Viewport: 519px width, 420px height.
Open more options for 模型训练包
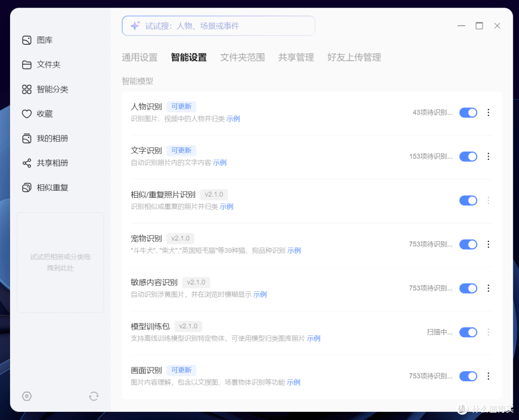tap(488, 332)
